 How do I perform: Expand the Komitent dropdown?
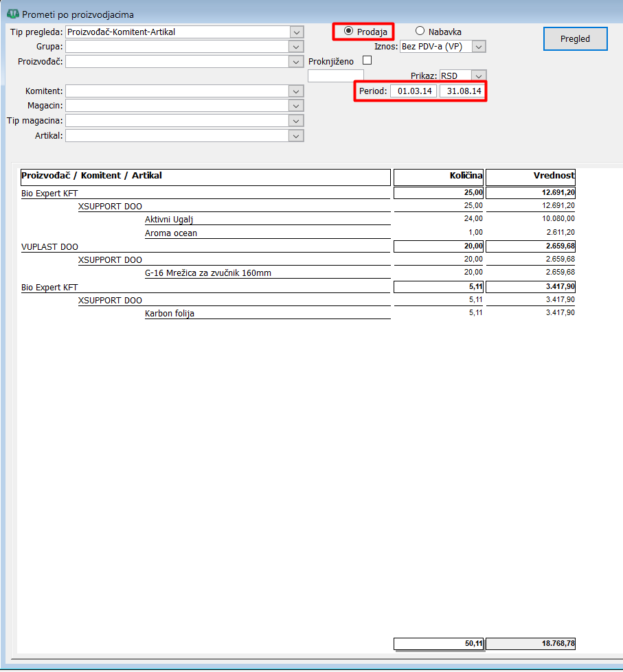[x=296, y=91]
